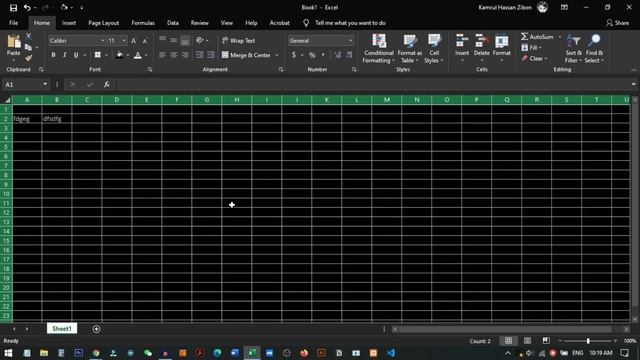This screenshot has height=360, width=640.
Task: Click the Insert Function fx icon
Action: [107, 84]
